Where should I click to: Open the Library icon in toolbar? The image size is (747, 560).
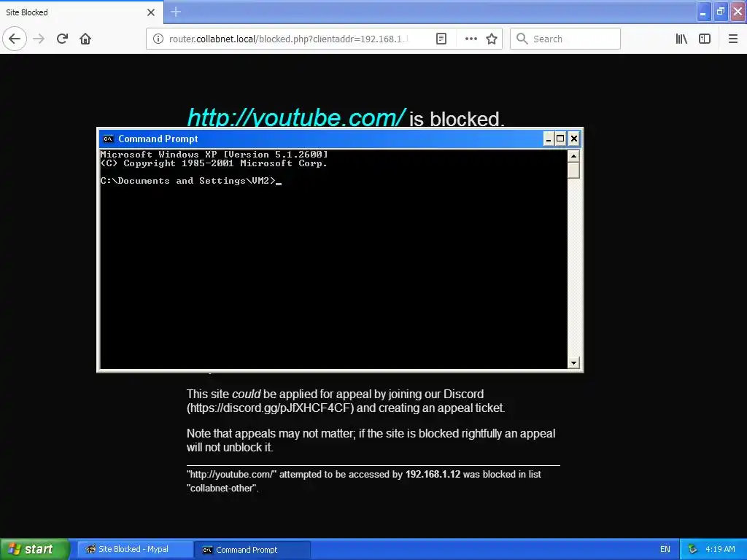[681, 39]
